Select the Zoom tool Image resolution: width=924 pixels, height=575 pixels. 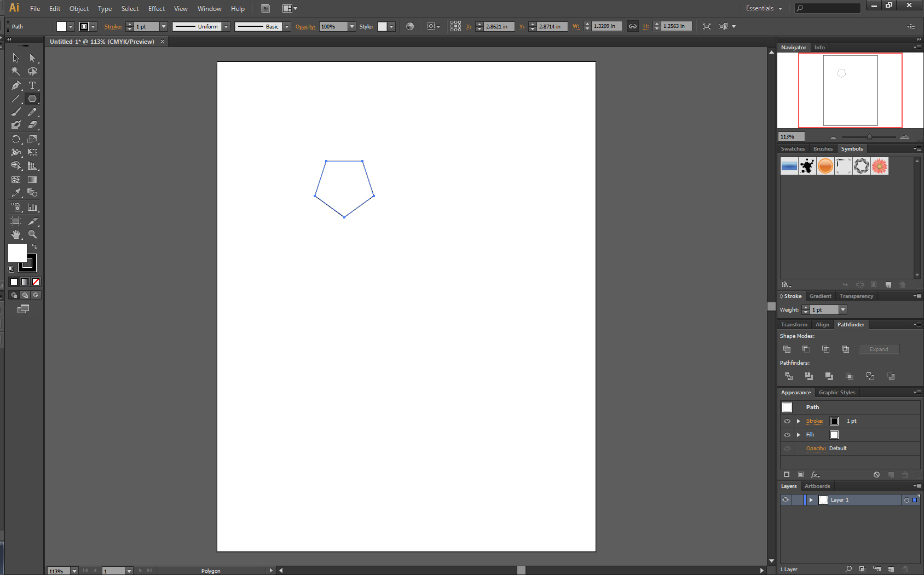[x=32, y=234]
